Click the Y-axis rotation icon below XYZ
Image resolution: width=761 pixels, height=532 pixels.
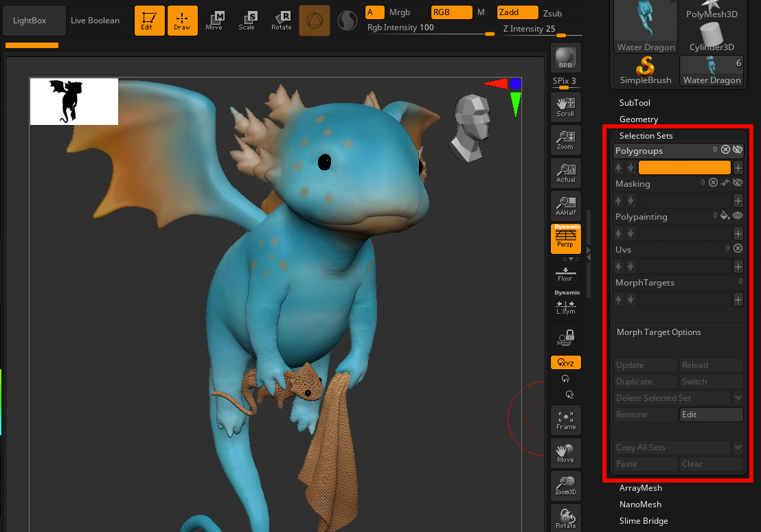pos(565,379)
